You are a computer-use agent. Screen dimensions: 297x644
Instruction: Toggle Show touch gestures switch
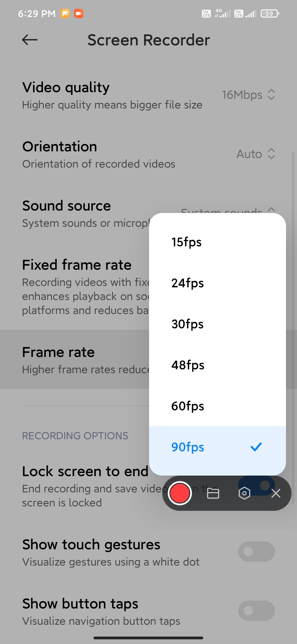pos(256,552)
